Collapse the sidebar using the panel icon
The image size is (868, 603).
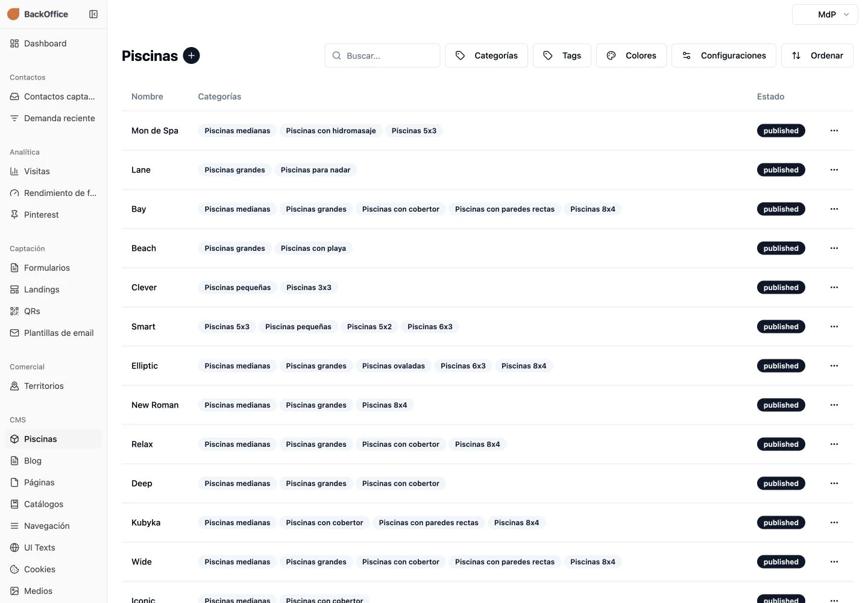pos(93,14)
